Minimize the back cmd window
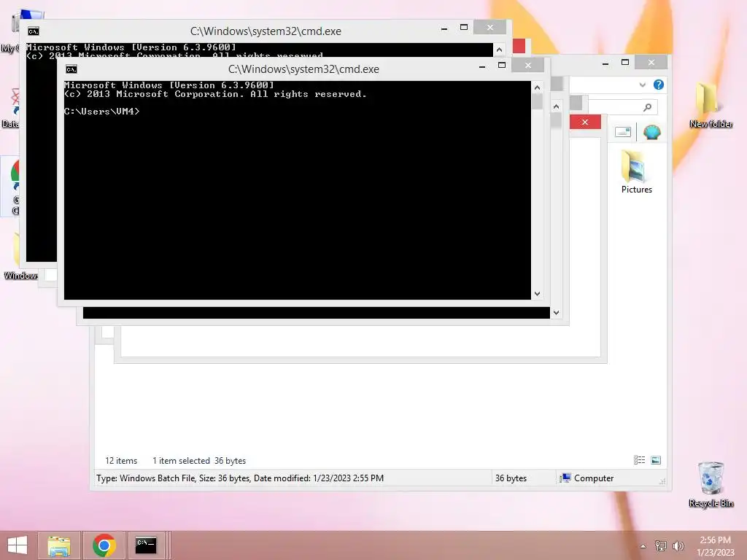Image resolution: width=747 pixels, height=560 pixels. (x=444, y=28)
